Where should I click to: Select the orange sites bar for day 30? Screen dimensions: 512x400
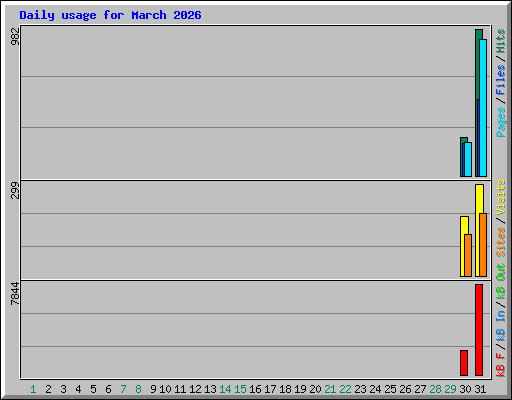pyautogui.click(x=468, y=255)
